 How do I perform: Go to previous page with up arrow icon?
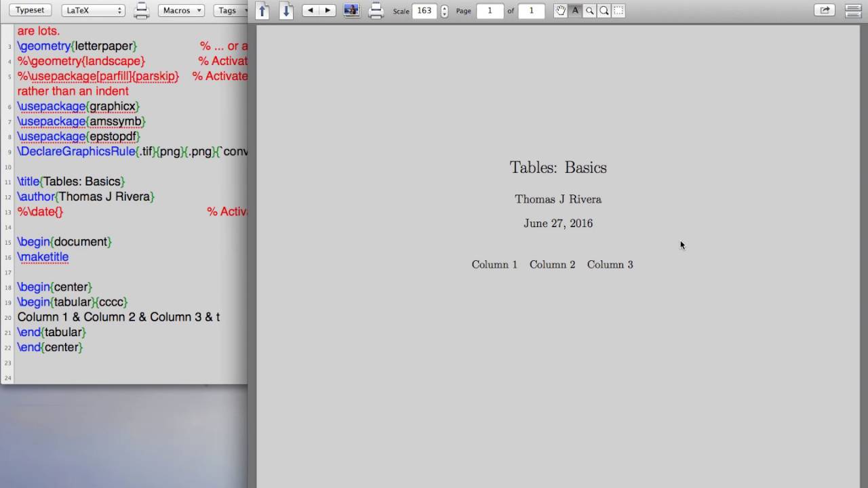pyautogui.click(x=263, y=10)
